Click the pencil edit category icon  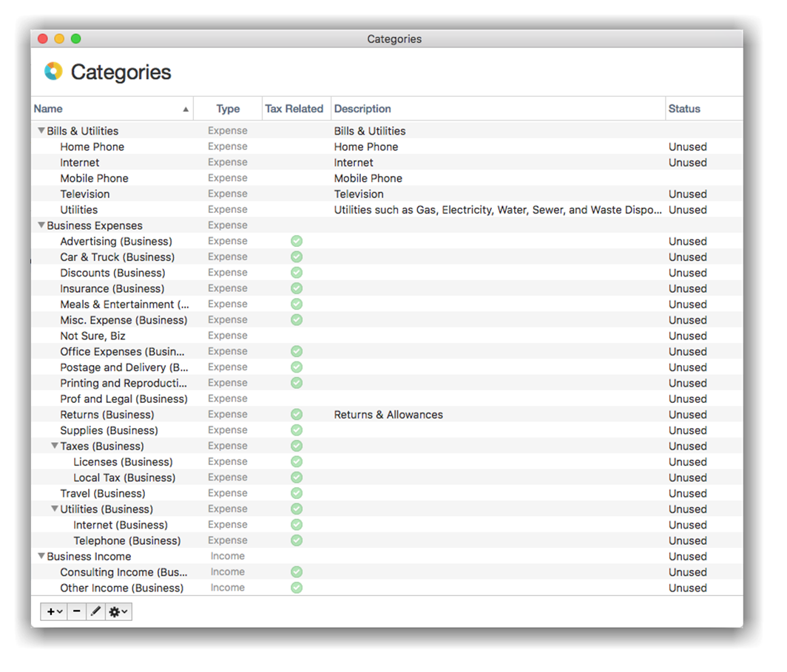click(x=95, y=611)
